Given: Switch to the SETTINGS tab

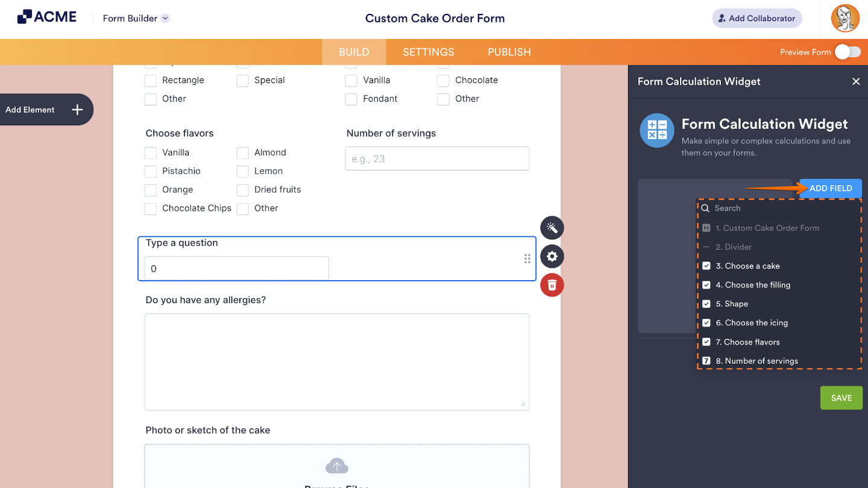Looking at the screenshot, I should [428, 52].
